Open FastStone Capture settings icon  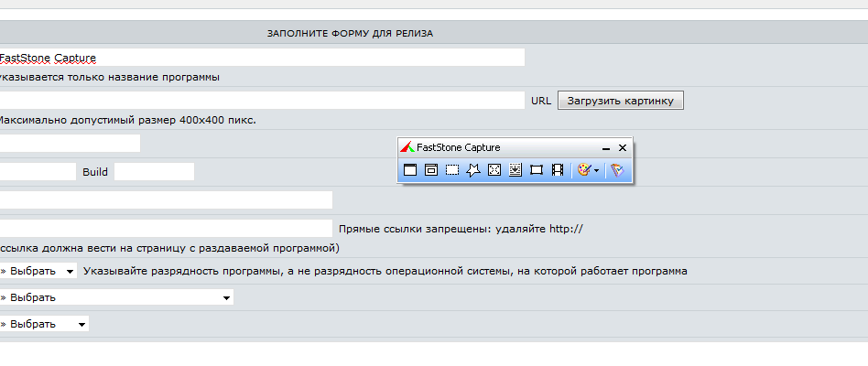(617, 170)
